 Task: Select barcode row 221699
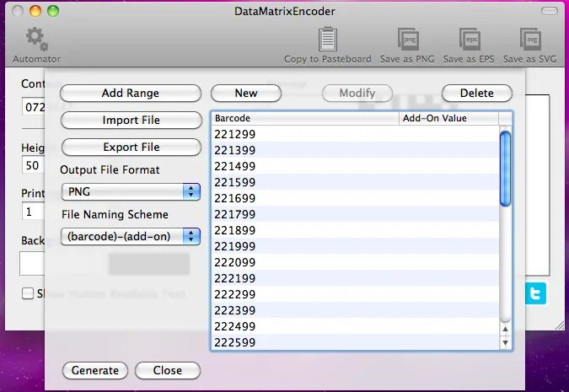tap(355, 198)
